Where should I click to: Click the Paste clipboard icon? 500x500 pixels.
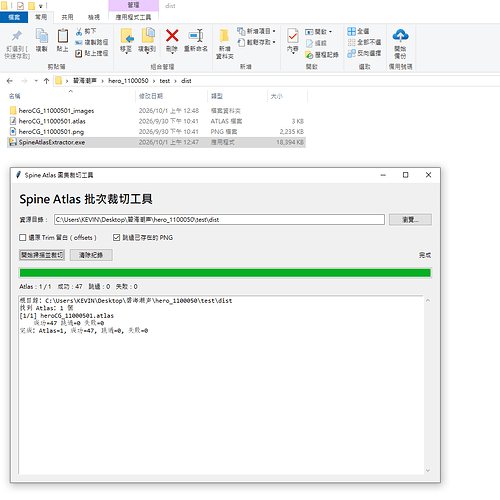click(x=63, y=36)
